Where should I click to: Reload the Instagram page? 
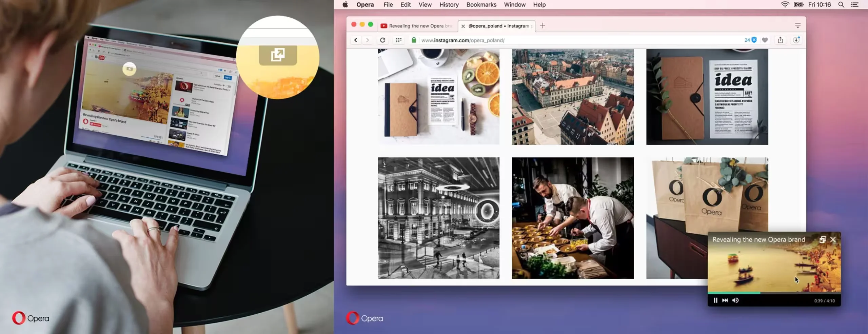pos(382,40)
